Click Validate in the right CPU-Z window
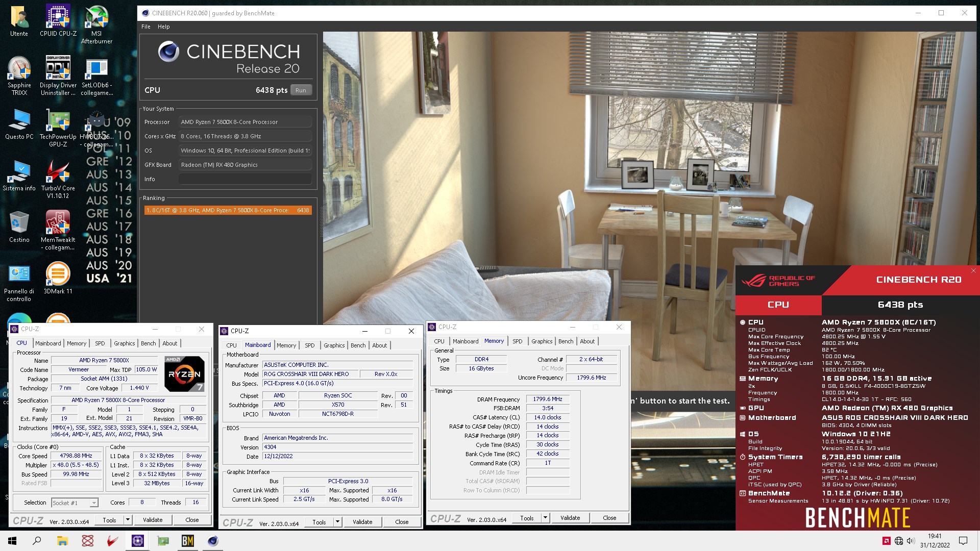980x551 pixels. coord(570,518)
